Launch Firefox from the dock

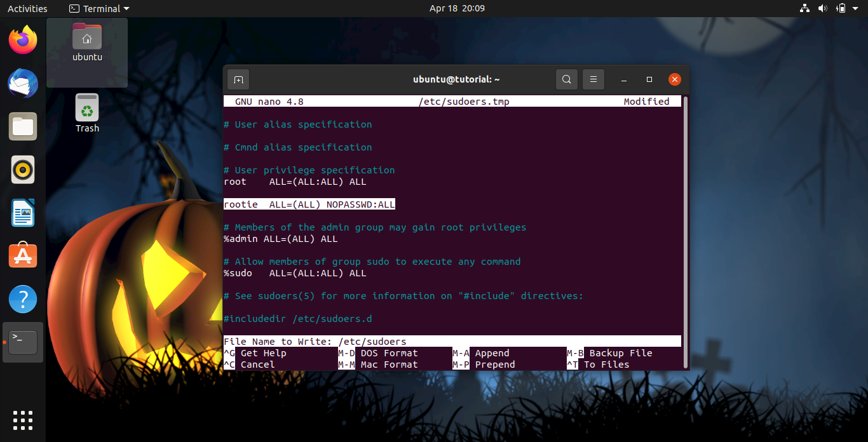pos(22,39)
